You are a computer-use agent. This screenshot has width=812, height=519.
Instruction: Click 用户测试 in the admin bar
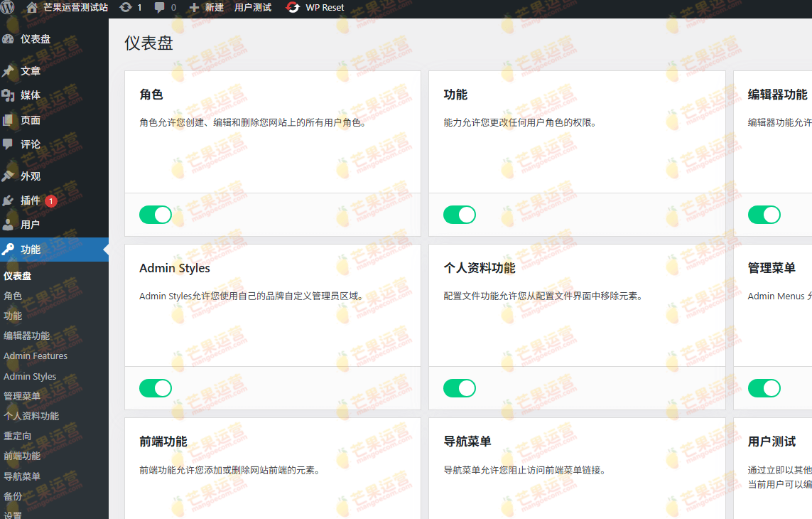253,7
